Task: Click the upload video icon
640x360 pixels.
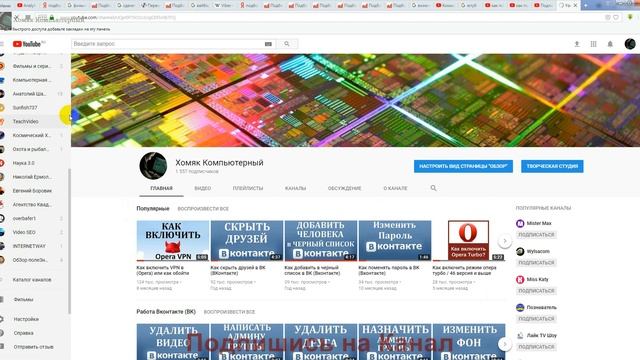Action: pos(577,44)
